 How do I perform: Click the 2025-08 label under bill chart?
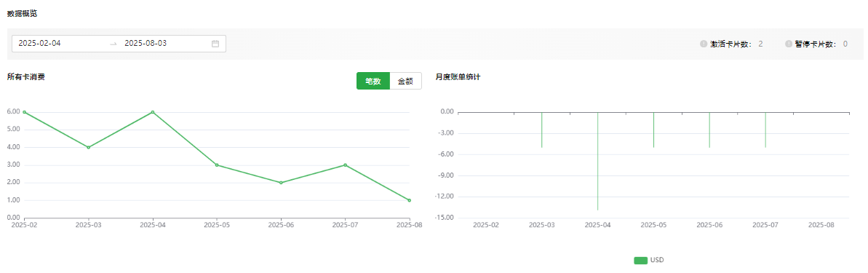pos(821,226)
